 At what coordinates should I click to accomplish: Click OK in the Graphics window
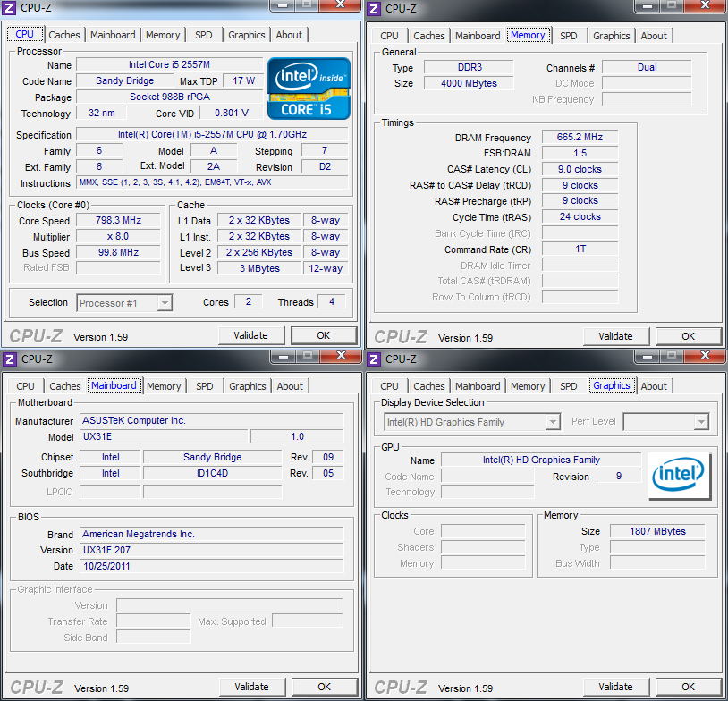688,687
